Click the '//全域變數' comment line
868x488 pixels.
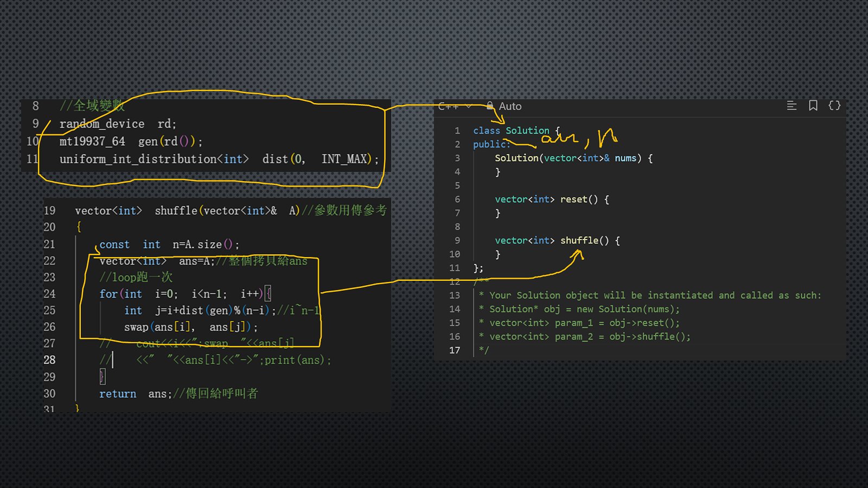92,106
